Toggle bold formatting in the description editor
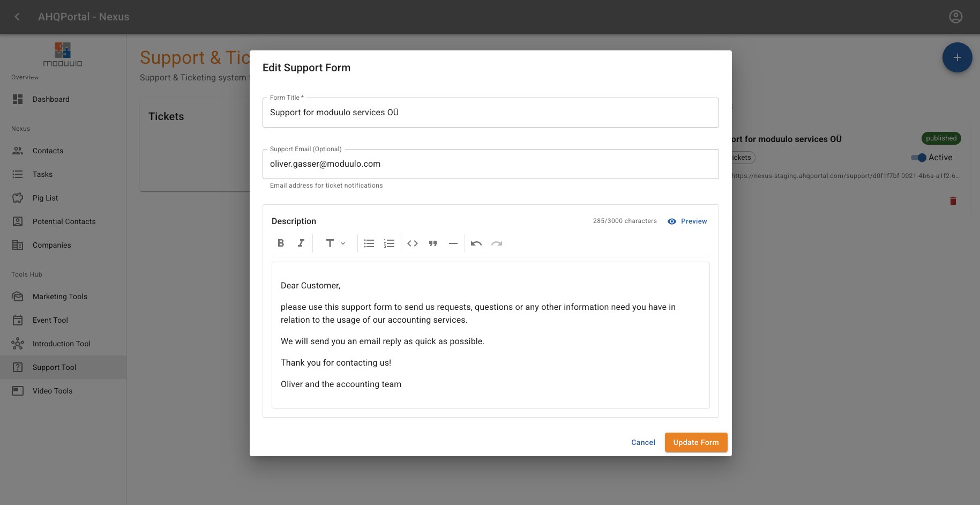Screen dimensions: 980x505 pyautogui.click(x=280, y=243)
